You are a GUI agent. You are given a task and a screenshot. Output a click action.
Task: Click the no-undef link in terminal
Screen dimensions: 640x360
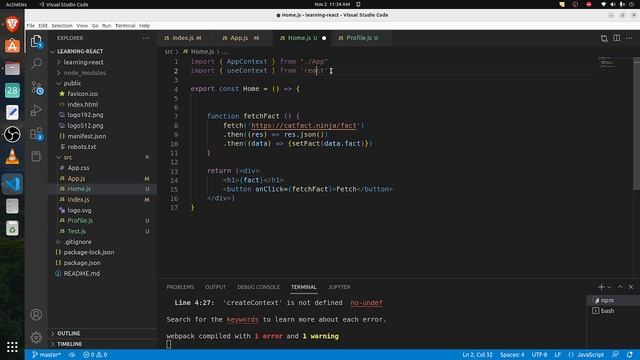coord(366,303)
